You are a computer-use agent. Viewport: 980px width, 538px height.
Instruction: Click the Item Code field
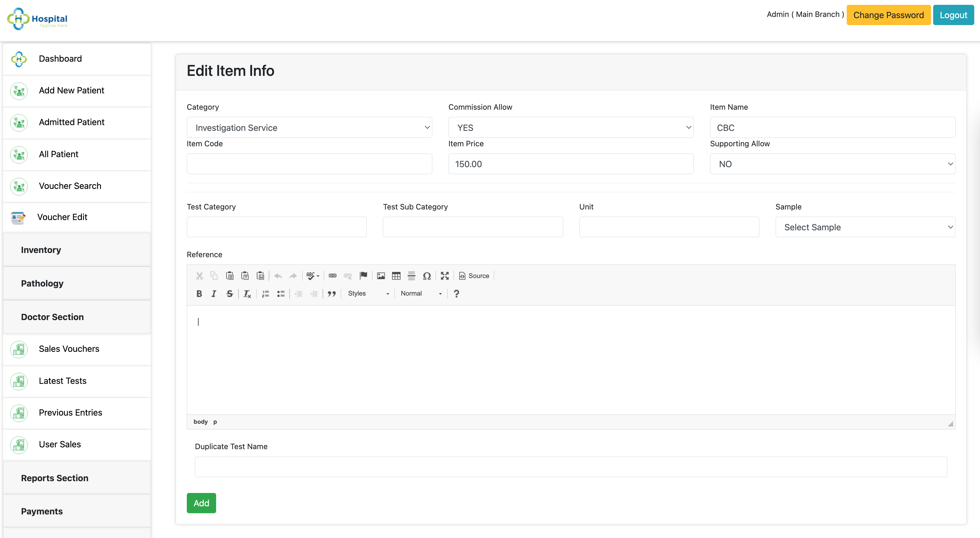click(309, 164)
